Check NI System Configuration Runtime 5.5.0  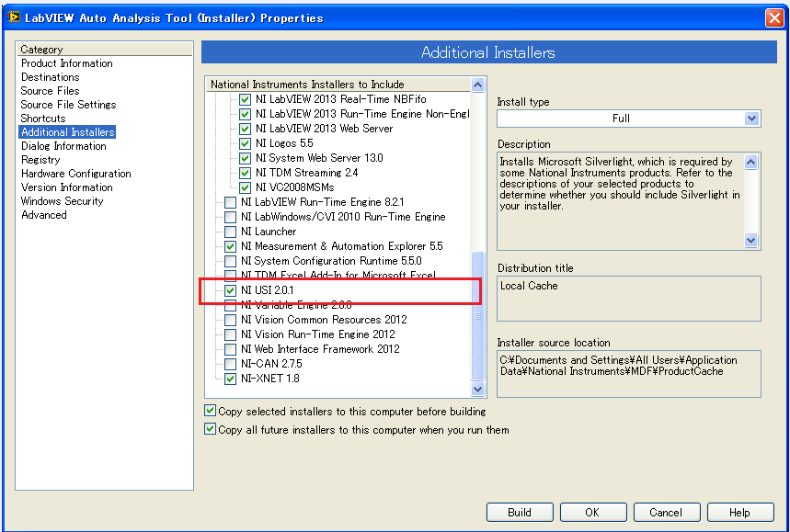[x=230, y=261]
